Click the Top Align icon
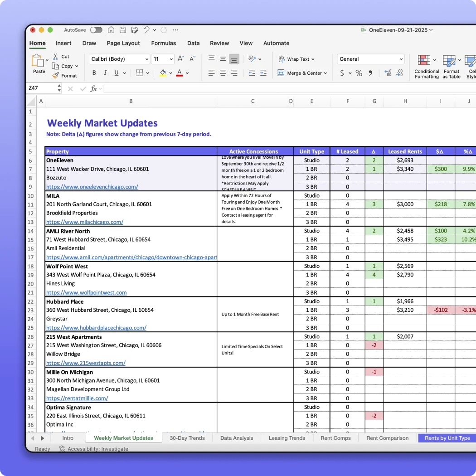The image size is (476, 476). click(212, 58)
